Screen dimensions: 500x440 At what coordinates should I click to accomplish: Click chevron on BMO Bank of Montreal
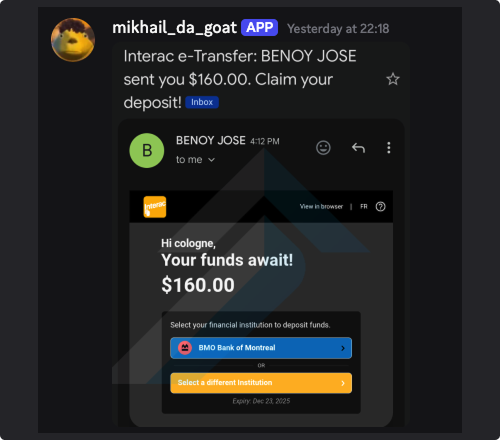(x=343, y=348)
